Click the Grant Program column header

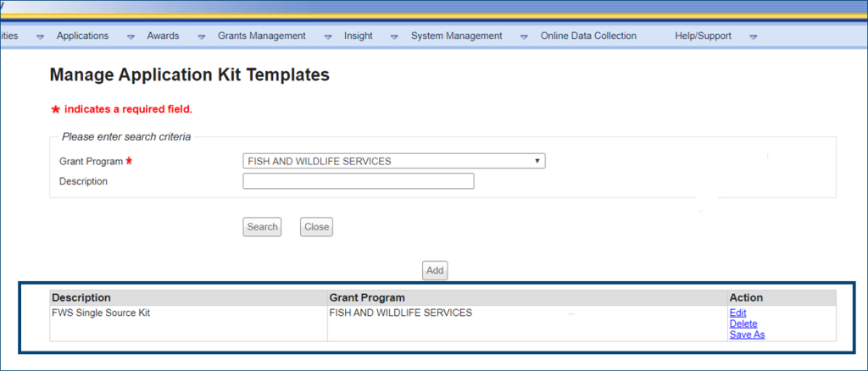(x=366, y=297)
